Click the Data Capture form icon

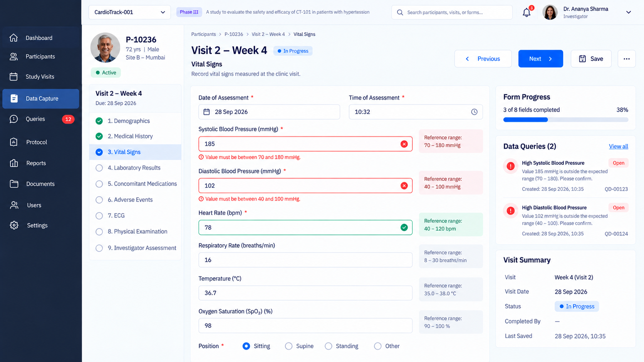pos(14,98)
